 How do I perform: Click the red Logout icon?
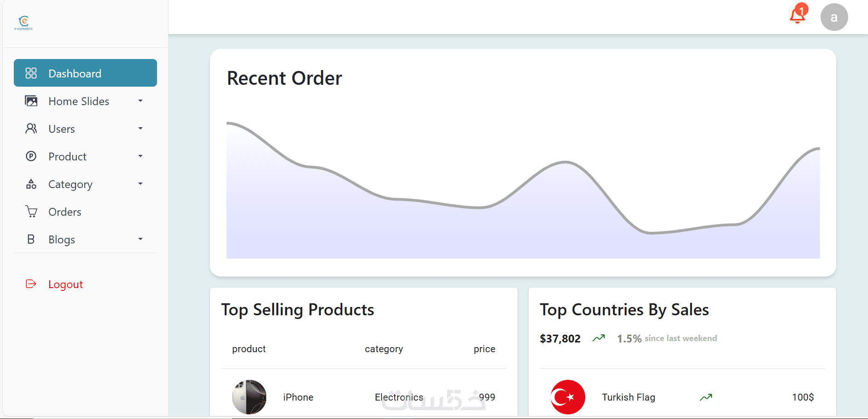[31, 284]
